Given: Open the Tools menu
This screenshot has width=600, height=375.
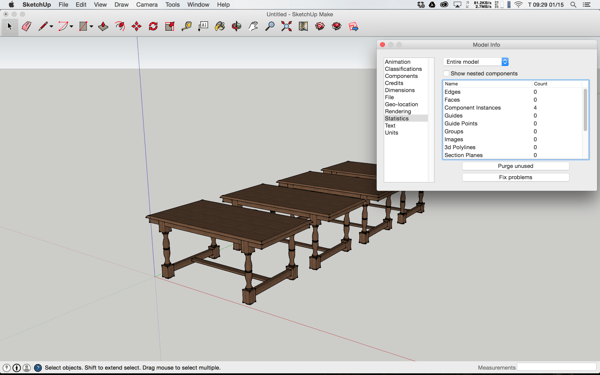Looking at the screenshot, I should (172, 5).
